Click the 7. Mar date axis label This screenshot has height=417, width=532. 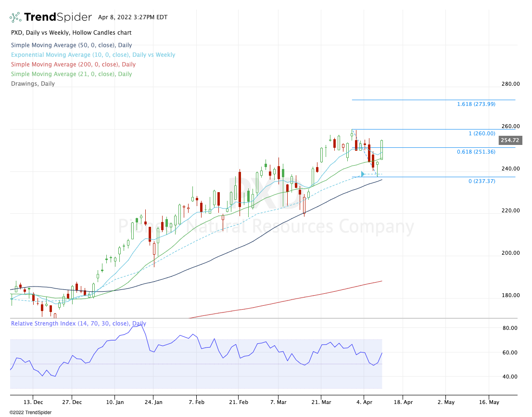point(278,402)
